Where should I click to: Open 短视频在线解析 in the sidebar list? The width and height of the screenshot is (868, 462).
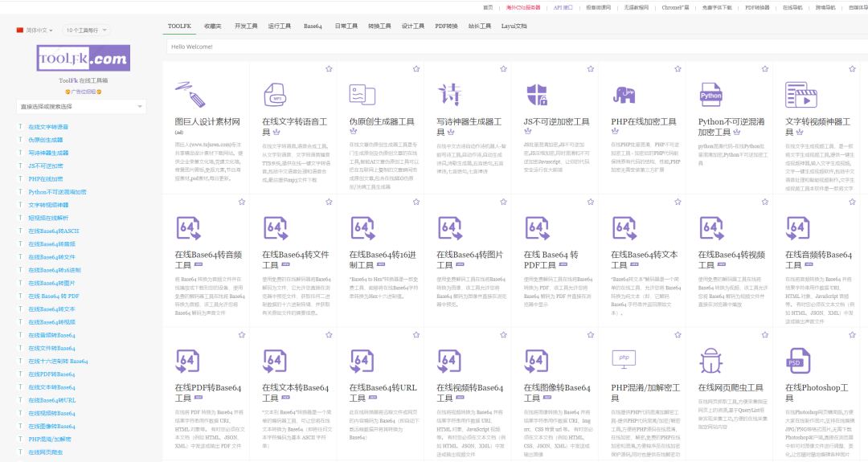click(48, 218)
